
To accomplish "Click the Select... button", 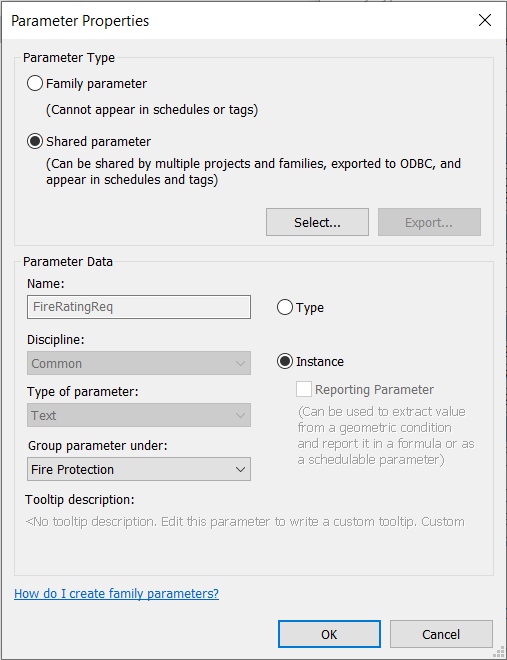I will (x=317, y=222).
